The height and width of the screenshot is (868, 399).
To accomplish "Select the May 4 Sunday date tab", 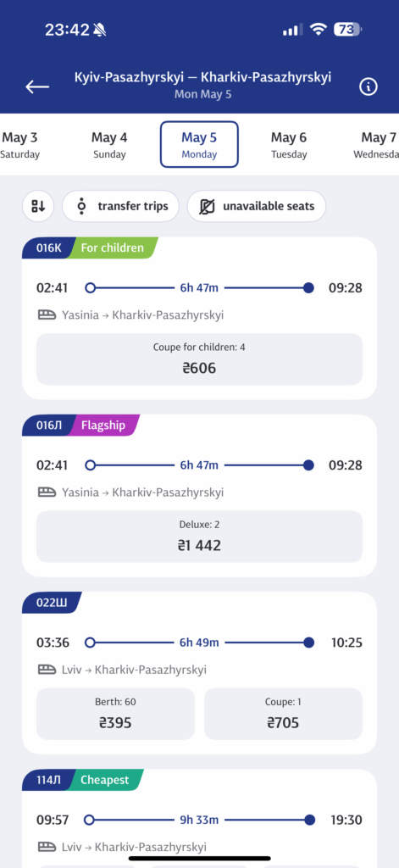I will click(109, 144).
